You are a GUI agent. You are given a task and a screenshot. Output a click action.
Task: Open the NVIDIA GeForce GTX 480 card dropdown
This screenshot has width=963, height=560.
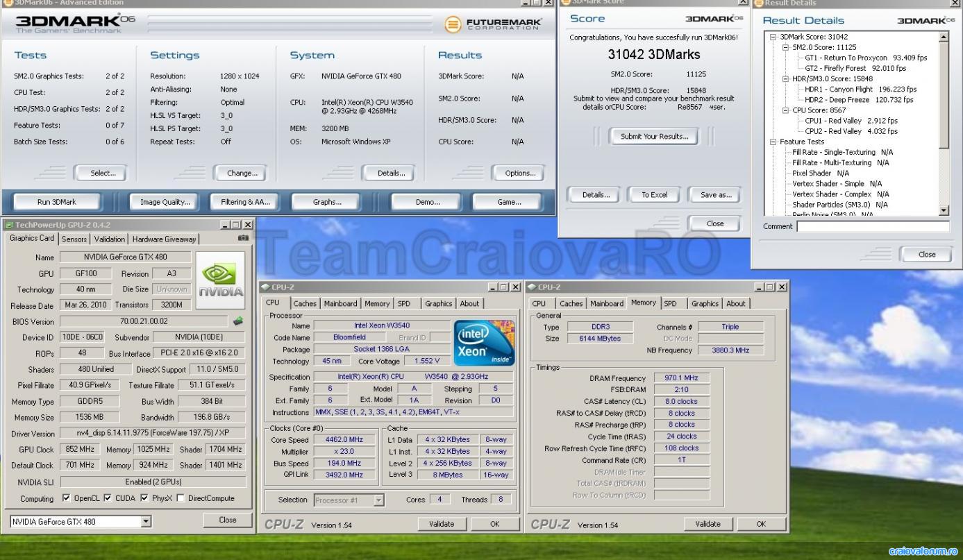[146, 521]
